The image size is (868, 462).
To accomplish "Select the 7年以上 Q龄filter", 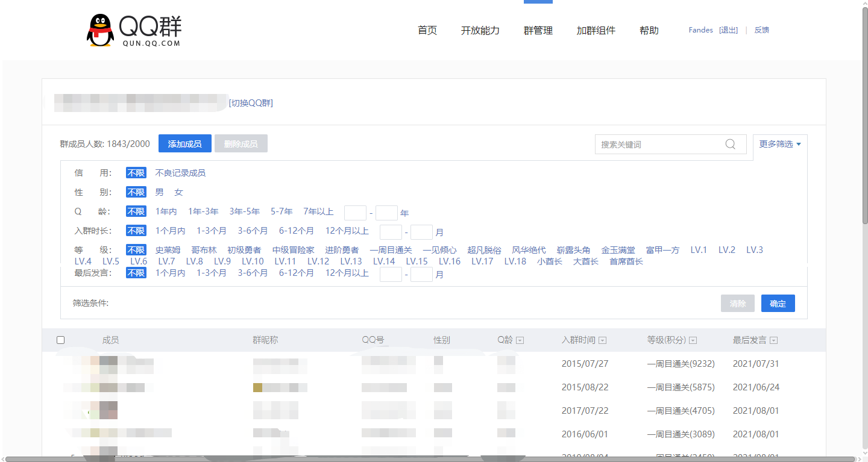I will tap(318, 211).
